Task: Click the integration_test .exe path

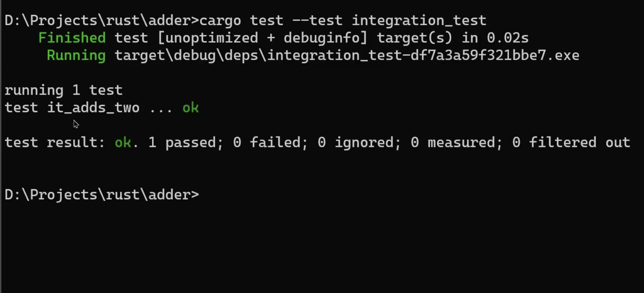Action: pos(347,55)
